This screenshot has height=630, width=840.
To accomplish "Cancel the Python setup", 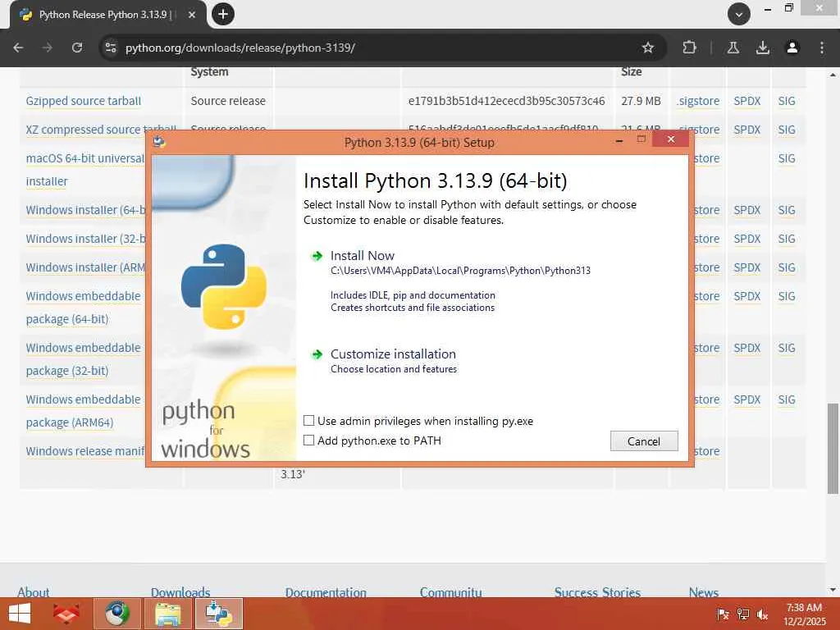I will 644,441.
